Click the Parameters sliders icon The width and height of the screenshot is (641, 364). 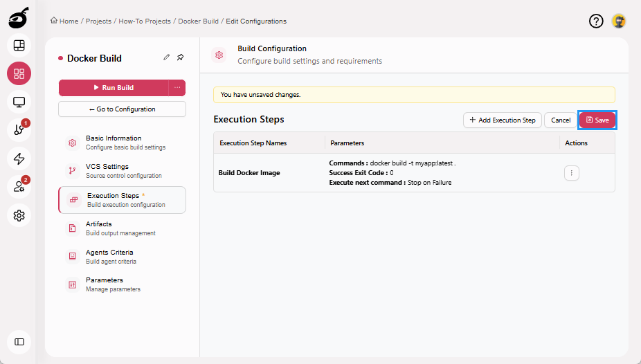(73, 284)
